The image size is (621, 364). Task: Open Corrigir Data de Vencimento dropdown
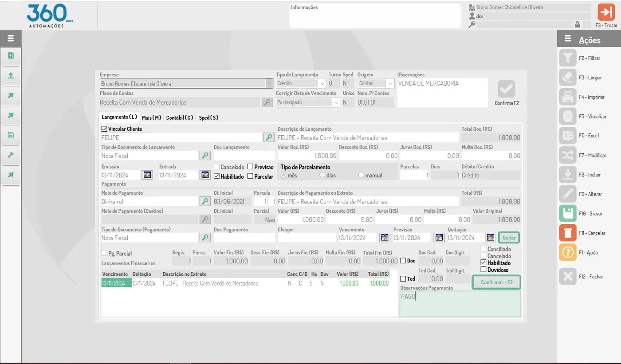click(x=336, y=102)
